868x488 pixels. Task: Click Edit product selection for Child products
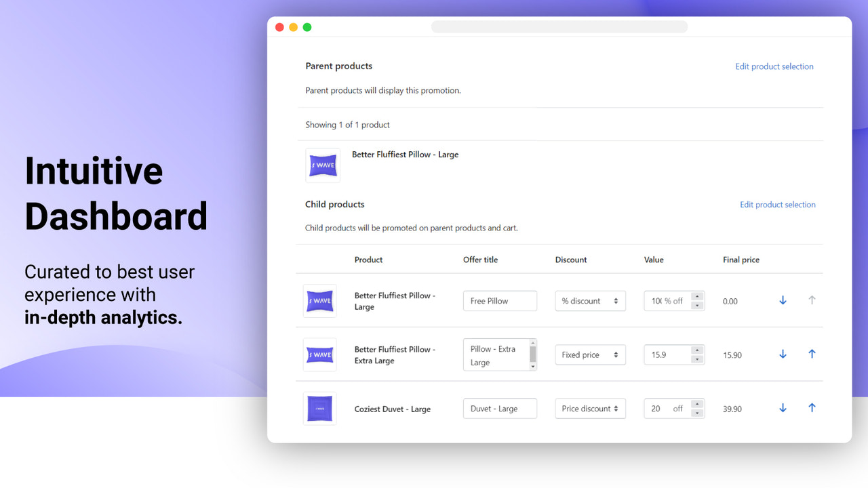click(778, 204)
